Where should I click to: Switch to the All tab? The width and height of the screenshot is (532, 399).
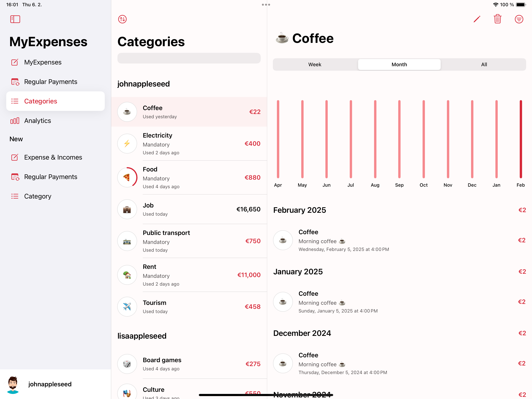[484, 64]
